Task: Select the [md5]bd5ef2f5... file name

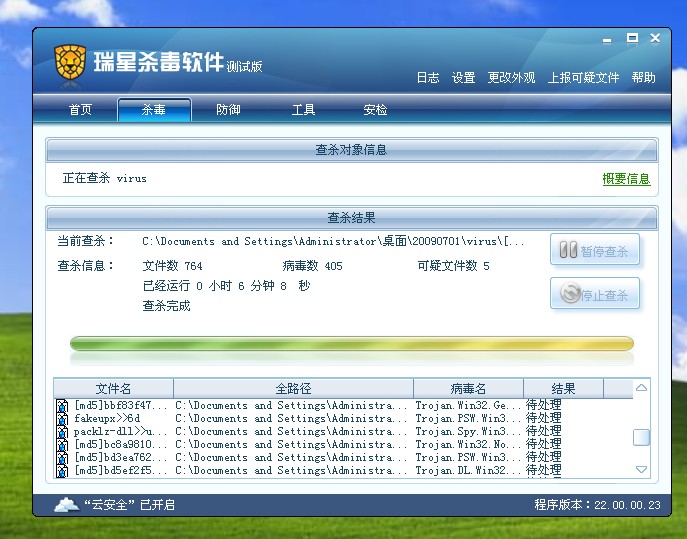Action: tap(120, 471)
